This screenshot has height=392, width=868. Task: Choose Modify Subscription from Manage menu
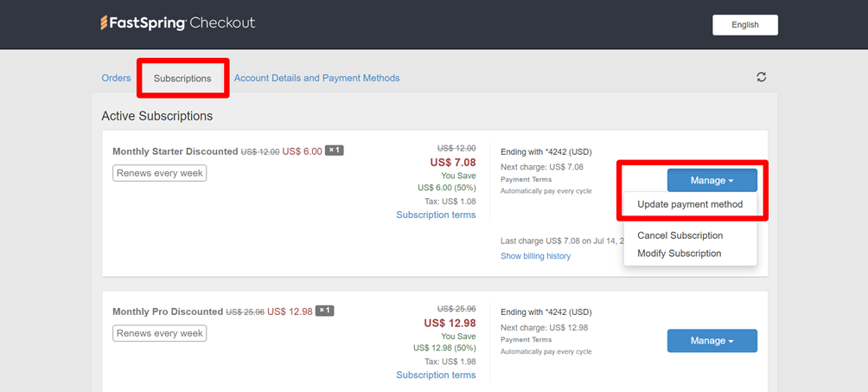pyautogui.click(x=680, y=254)
